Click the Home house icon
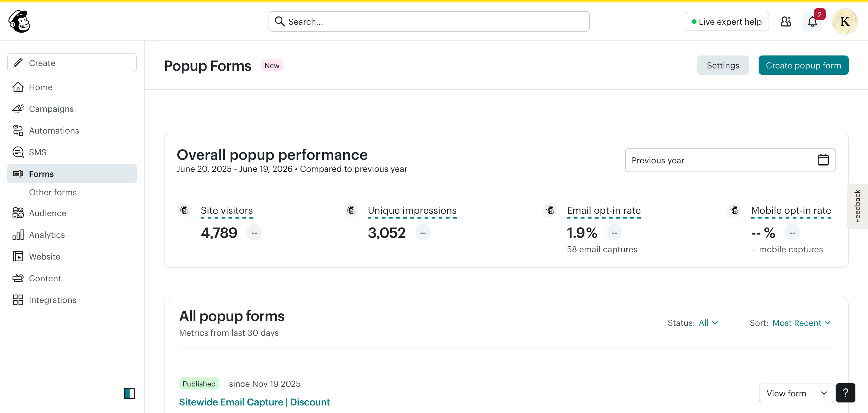 pos(18,87)
